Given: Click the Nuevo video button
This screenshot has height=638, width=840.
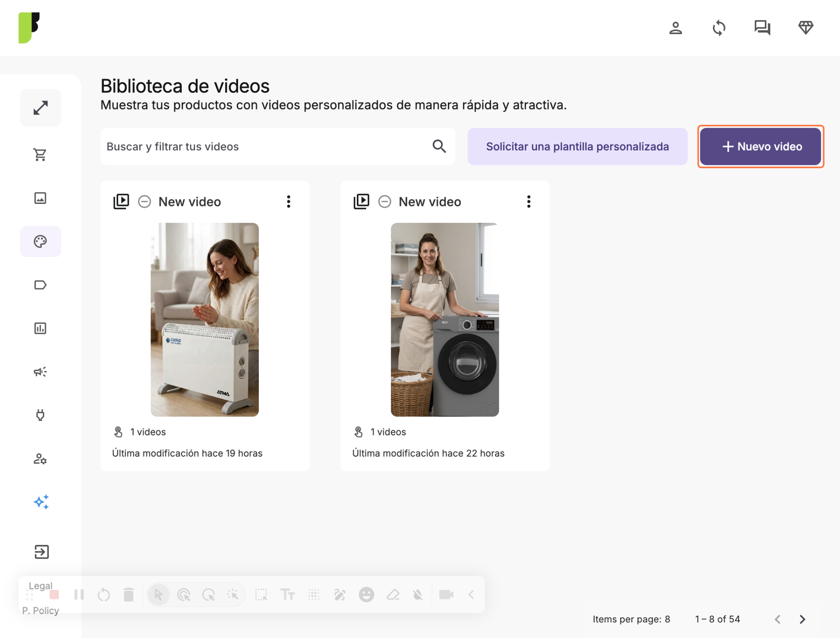Looking at the screenshot, I should click(x=761, y=146).
